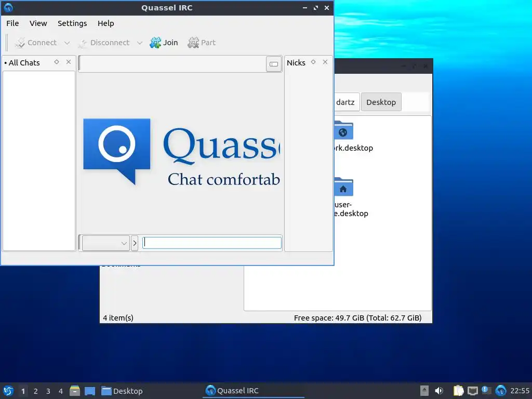Close the All Chats panel
Viewport: 532px width, 399px height.
coord(69,62)
